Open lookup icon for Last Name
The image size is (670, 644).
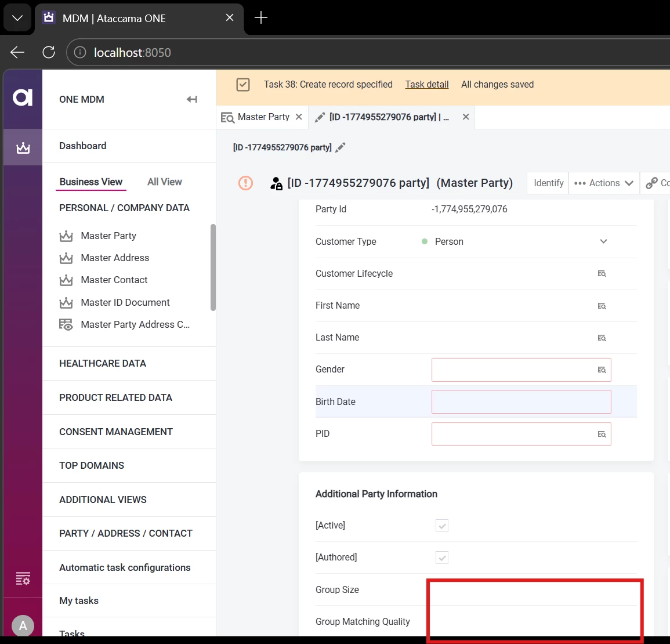(602, 338)
